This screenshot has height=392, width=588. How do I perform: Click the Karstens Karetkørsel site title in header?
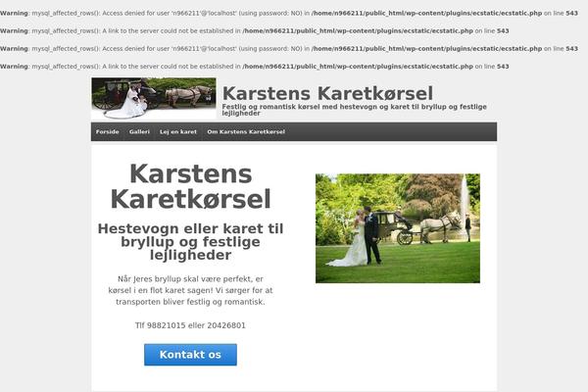click(327, 93)
